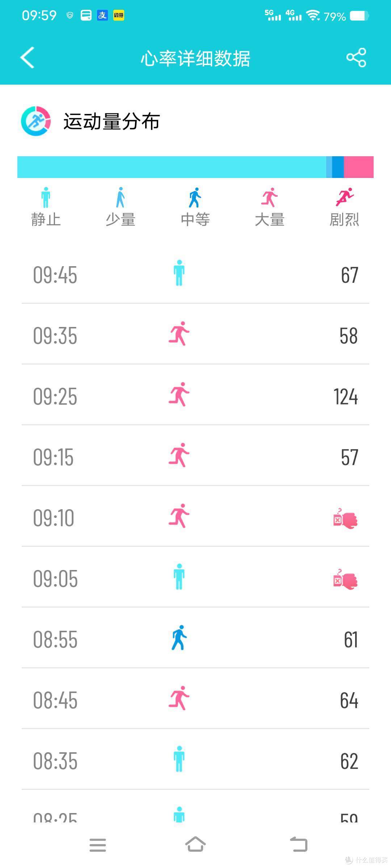Select the 少量 light activity legend icon
Image resolution: width=391 pixels, height=868 pixels.
pyautogui.click(x=121, y=197)
